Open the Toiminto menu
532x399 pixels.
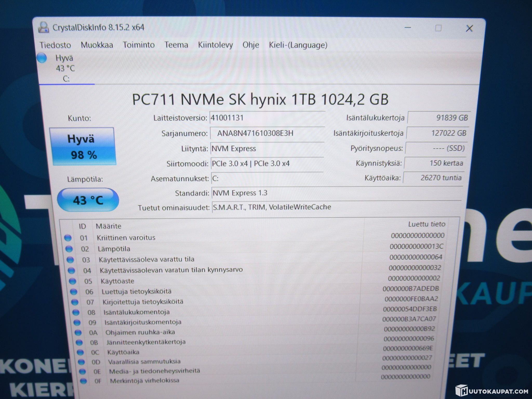pos(139,45)
